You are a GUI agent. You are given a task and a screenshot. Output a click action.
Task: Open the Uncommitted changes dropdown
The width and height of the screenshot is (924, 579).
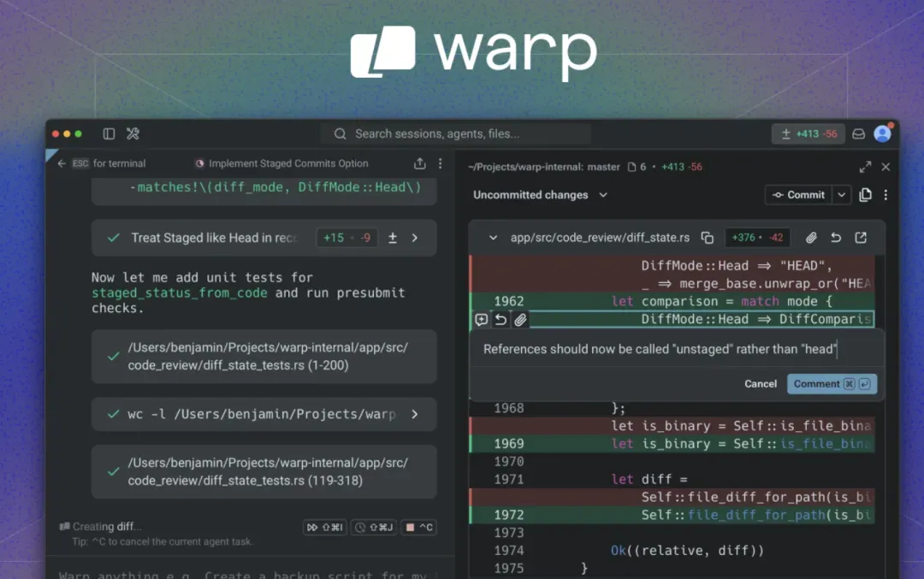[540, 195]
